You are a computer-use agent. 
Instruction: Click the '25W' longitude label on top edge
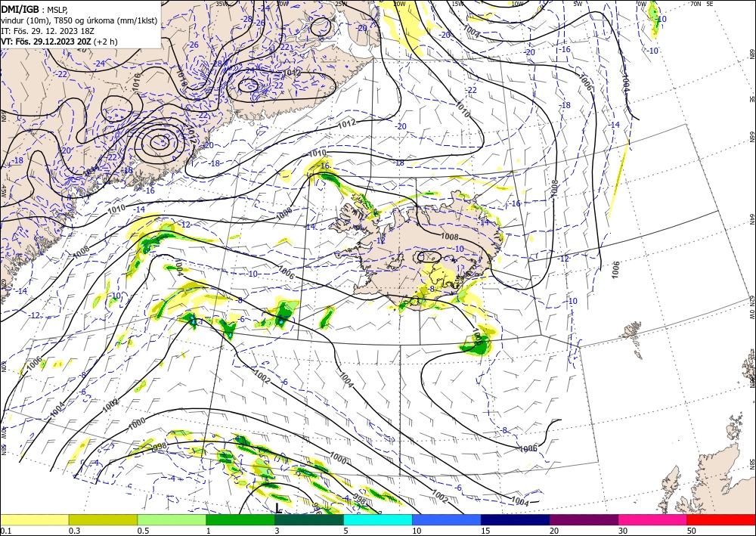click(341, 4)
